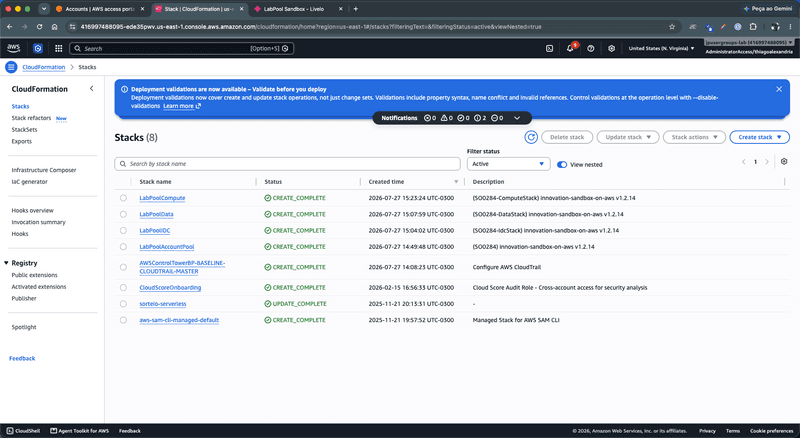Open browser extensions puzzle icon
Image resolution: width=800 pixels, height=438 pixels.
pos(753,27)
